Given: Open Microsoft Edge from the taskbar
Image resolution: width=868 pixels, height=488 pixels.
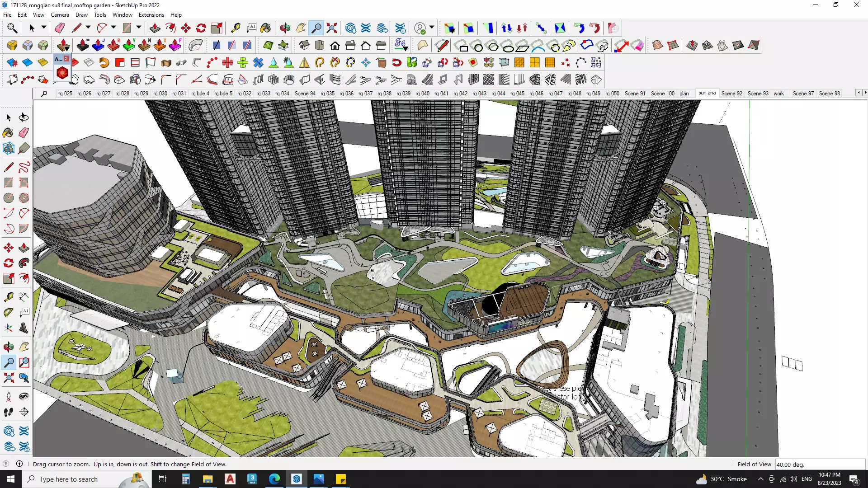Looking at the screenshot, I should coord(274,479).
